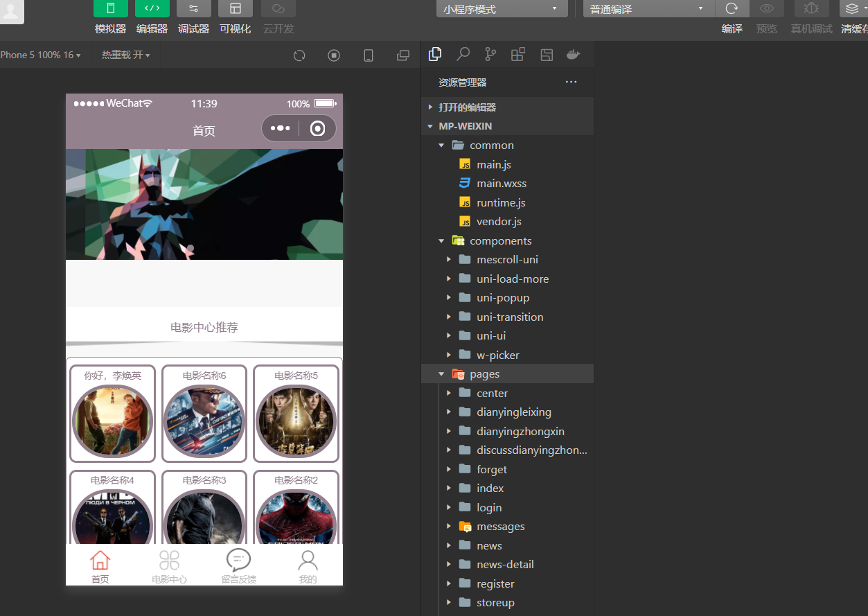
Task: Click the simulator stop icon
Action: (x=334, y=55)
